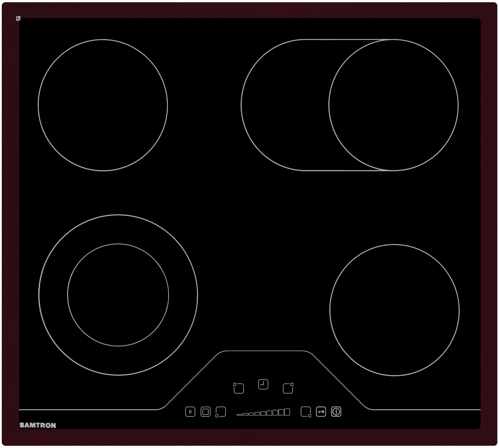
Task: Activate the dual-ring zone extension key
Action: (206, 412)
